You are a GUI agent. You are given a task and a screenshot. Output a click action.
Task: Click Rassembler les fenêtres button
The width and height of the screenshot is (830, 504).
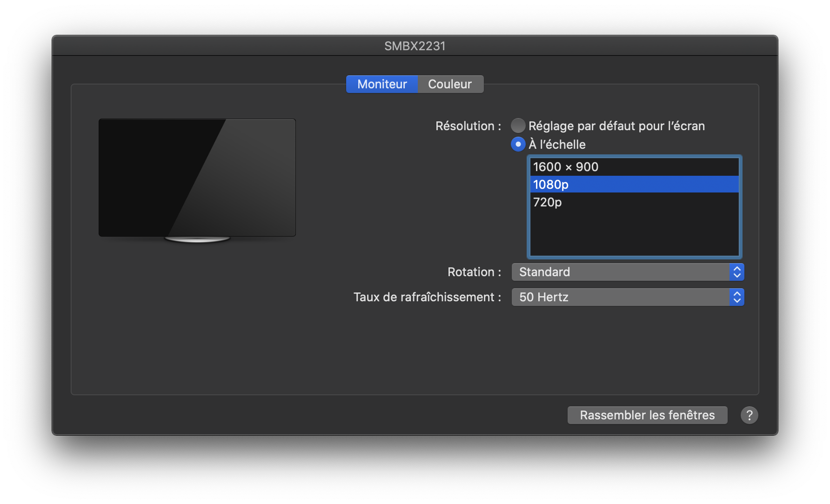[647, 415]
